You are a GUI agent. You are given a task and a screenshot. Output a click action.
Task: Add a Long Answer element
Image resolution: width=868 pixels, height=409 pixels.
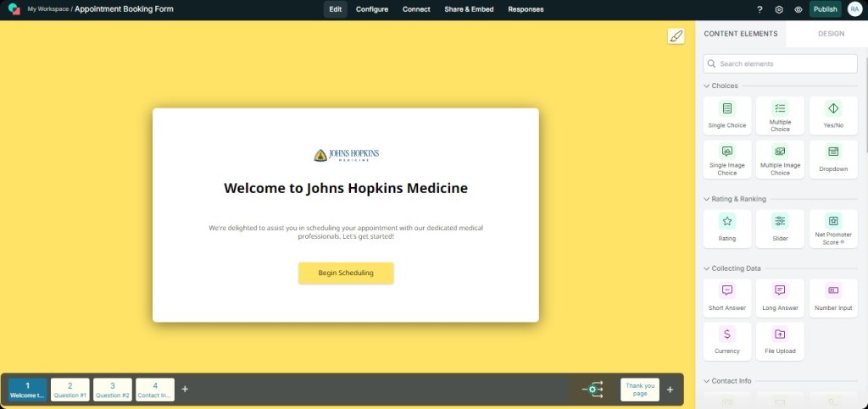[x=780, y=298]
